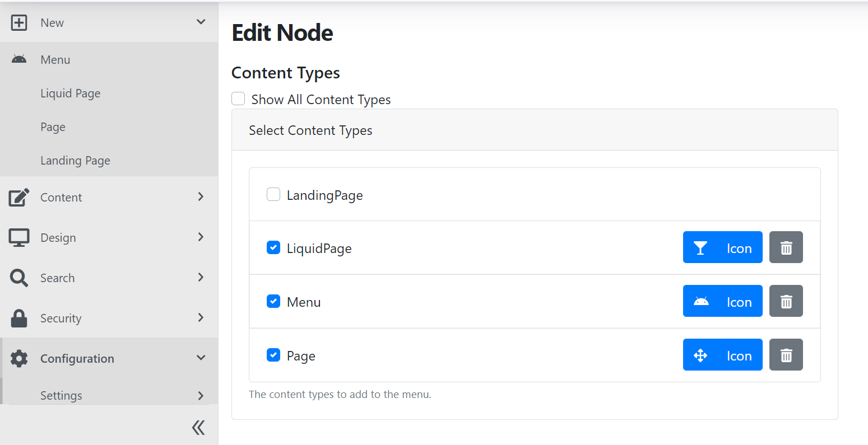The width and height of the screenshot is (868, 445).
Task: Click the monitor Design icon
Action: point(19,237)
